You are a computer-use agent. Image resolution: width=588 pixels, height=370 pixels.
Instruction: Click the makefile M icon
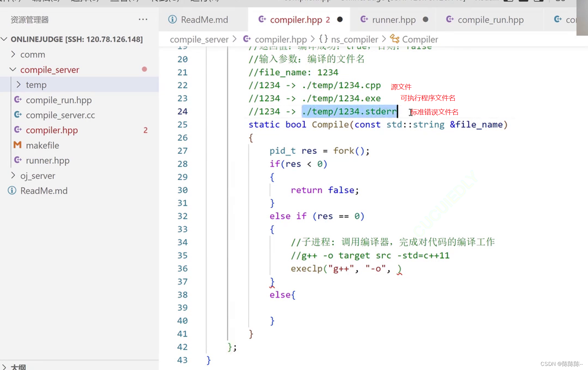[x=18, y=145]
